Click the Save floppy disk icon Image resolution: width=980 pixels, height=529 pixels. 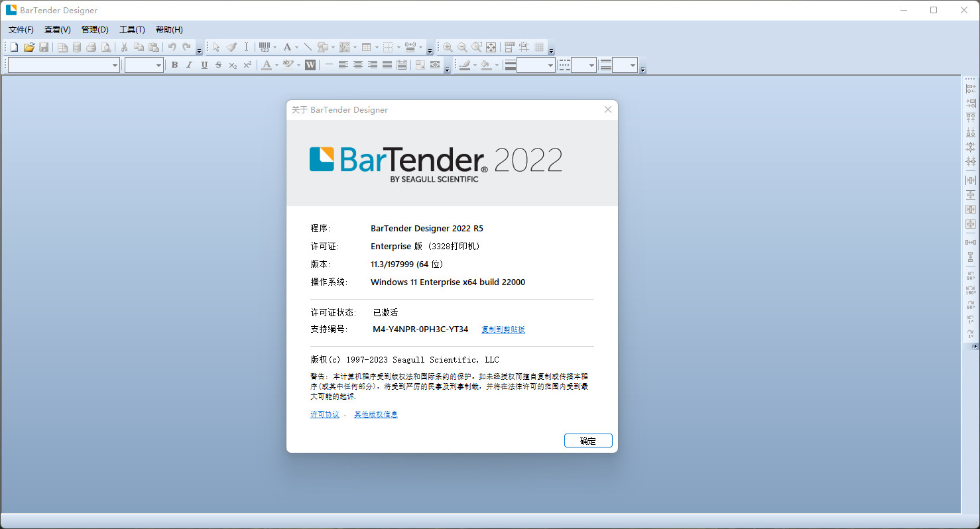tap(44, 47)
